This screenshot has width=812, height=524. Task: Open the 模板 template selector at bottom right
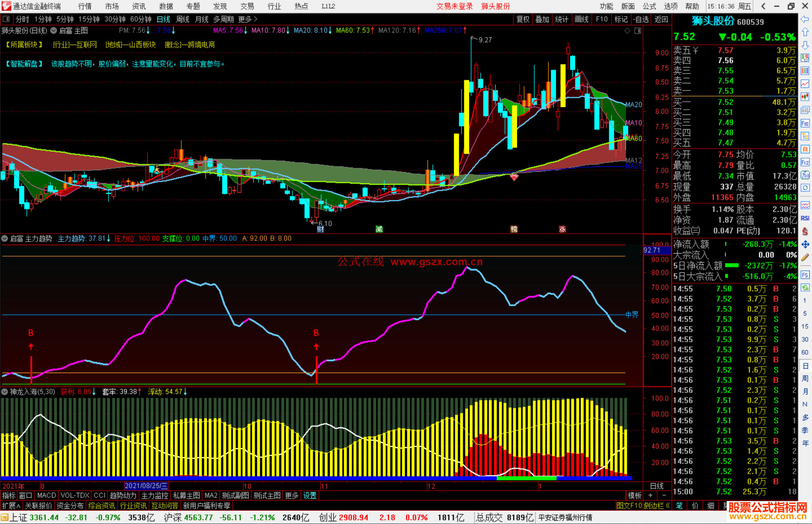coord(635,495)
